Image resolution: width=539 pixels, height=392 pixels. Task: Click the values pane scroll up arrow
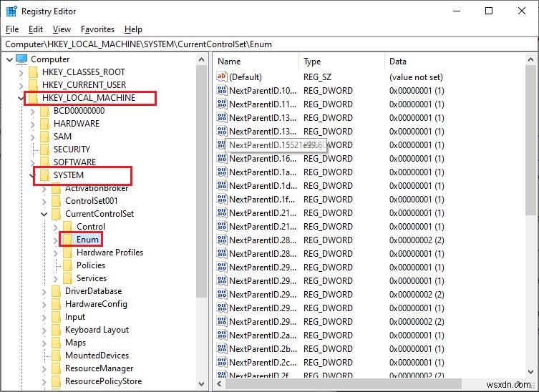[530, 59]
